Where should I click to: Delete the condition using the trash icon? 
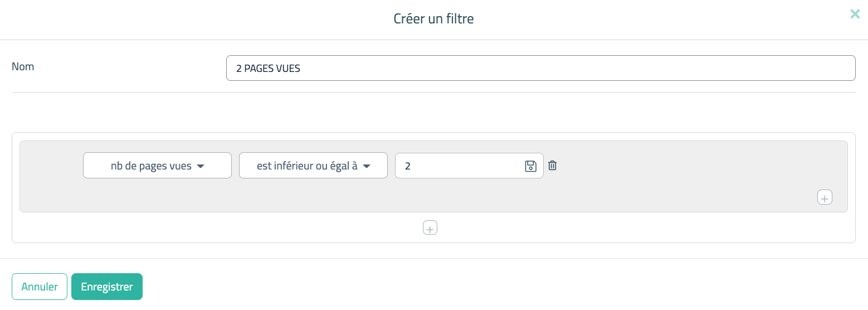(x=552, y=165)
